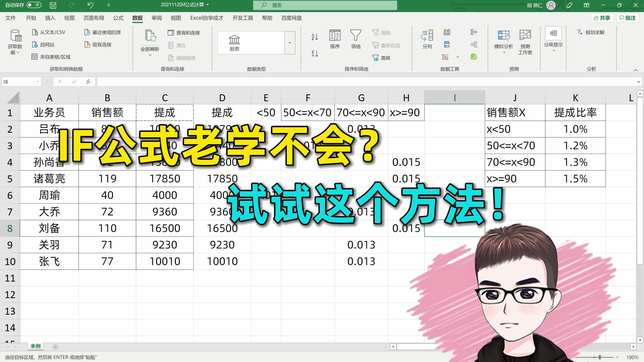644x362 pixels.
Task: Click inside the formula bar
Action: click(366, 82)
